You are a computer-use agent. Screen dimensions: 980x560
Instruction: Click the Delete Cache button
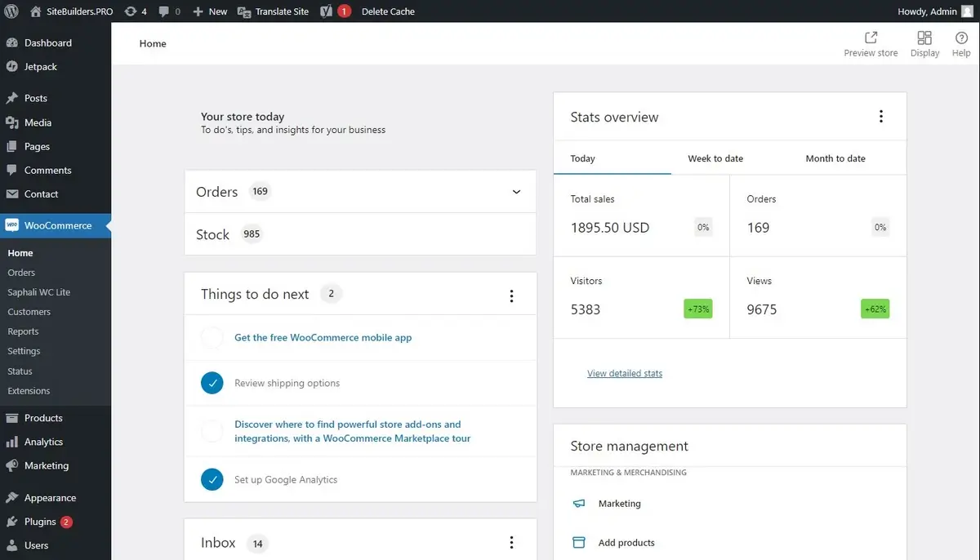[388, 11]
